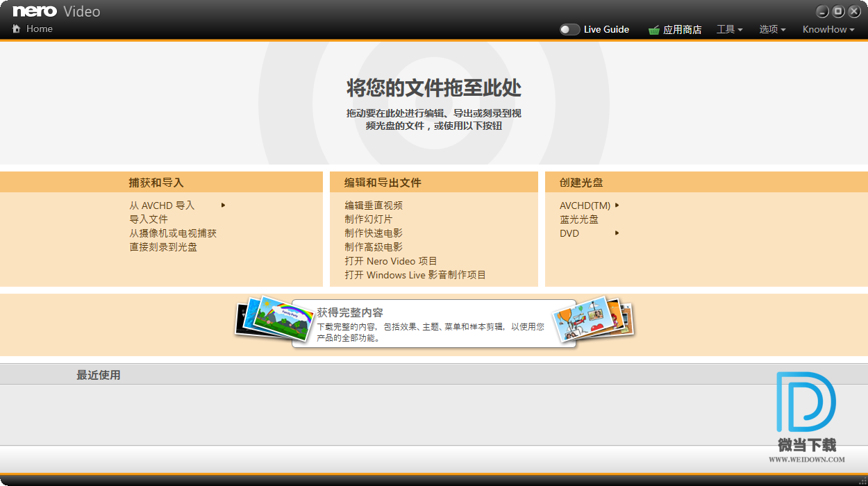Click the green shopping basket icon

[653, 30]
